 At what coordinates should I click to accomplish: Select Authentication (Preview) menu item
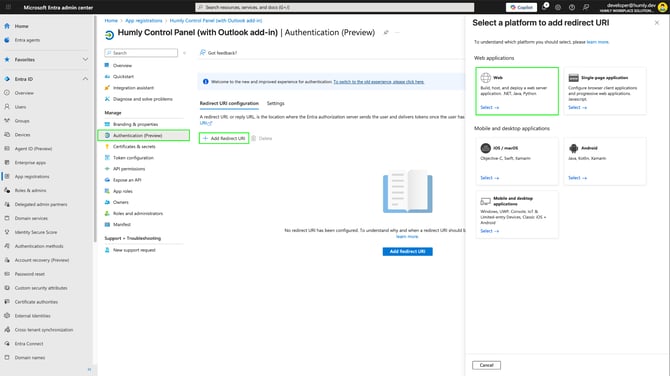pos(144,135)
